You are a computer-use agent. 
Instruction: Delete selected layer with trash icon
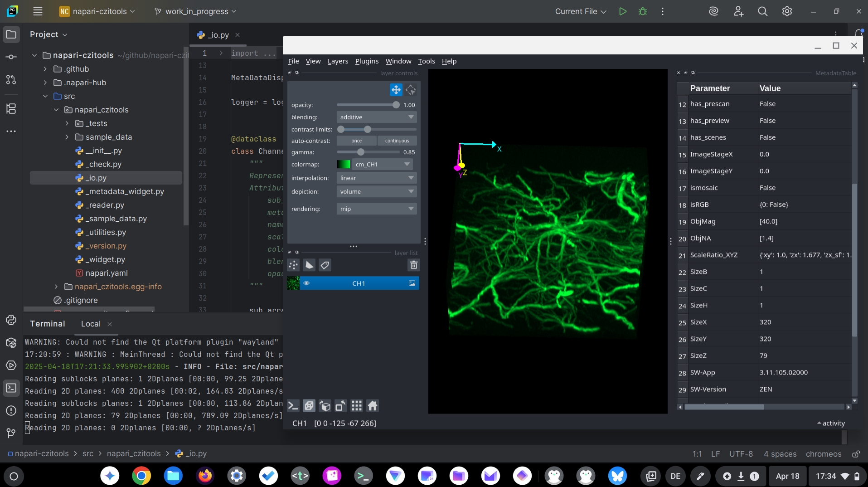coord(413,265)
